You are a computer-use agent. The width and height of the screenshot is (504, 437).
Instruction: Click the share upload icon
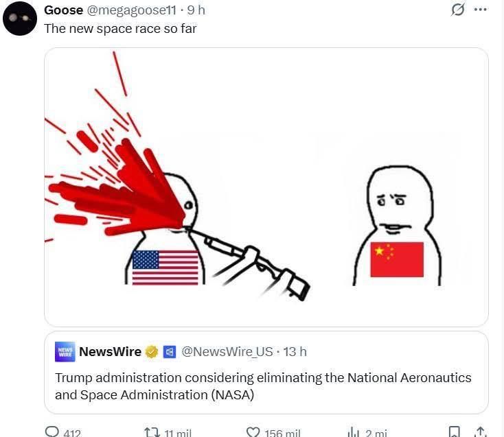point(481,432)
